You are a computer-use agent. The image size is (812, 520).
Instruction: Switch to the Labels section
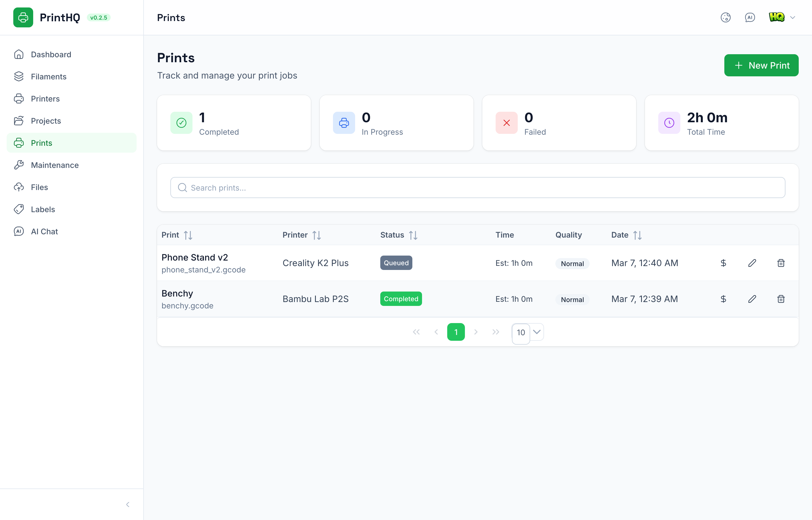43,209
